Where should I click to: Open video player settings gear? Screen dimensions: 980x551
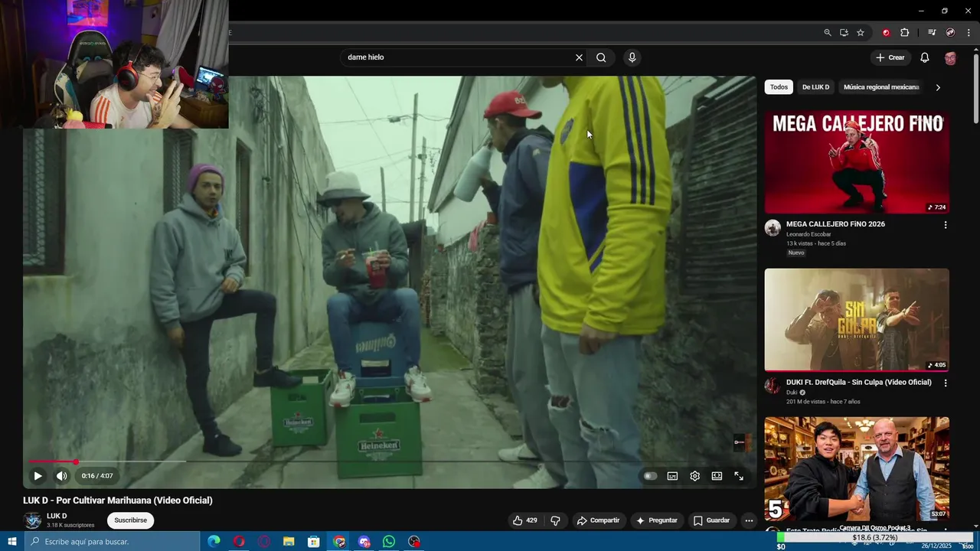694,476
